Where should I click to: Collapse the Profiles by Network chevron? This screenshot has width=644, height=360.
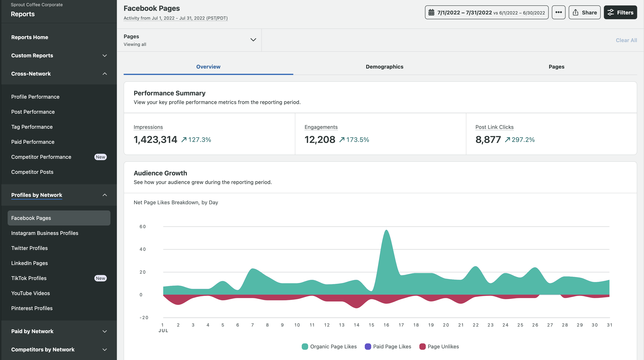click(105, 195)
